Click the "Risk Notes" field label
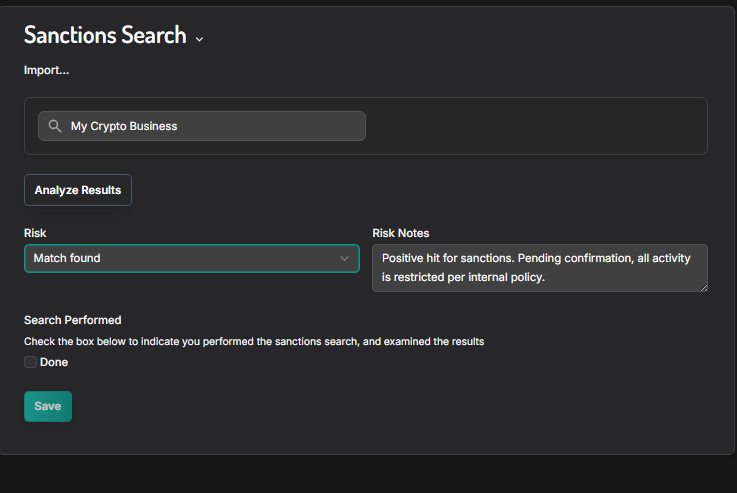The width and height of the screenshot is (737, 493). (x=401, y=233)
